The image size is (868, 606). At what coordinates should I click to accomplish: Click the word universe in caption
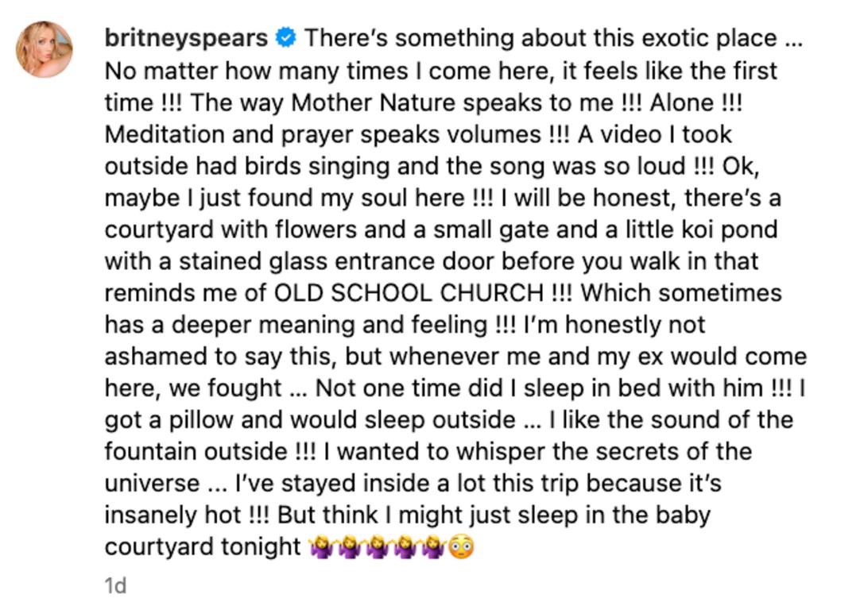153,483
